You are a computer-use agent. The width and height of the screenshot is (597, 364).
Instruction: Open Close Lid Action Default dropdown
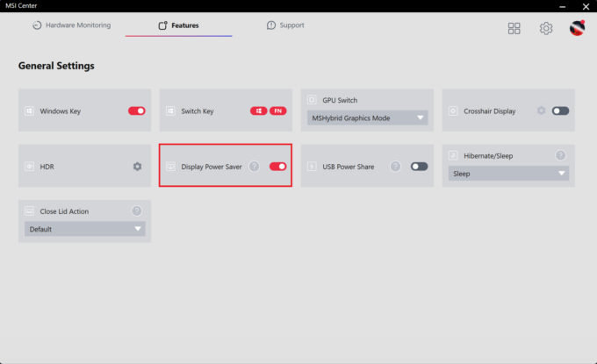(x=84, y=229)
